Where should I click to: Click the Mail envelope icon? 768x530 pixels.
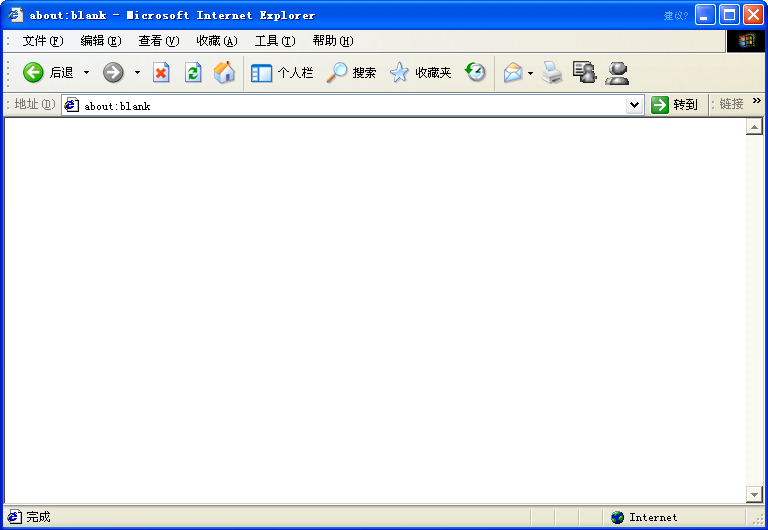513,73
